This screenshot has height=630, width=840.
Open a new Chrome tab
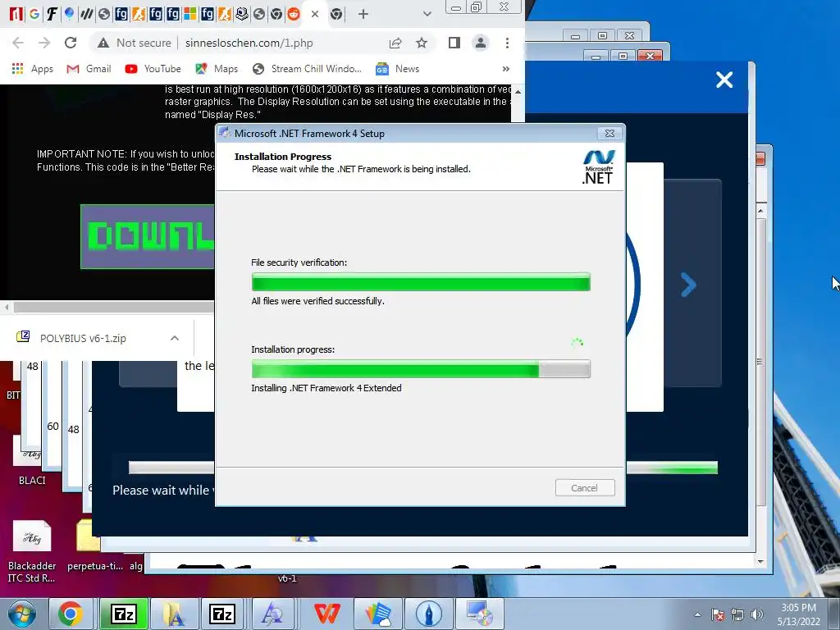coord(363,15)
